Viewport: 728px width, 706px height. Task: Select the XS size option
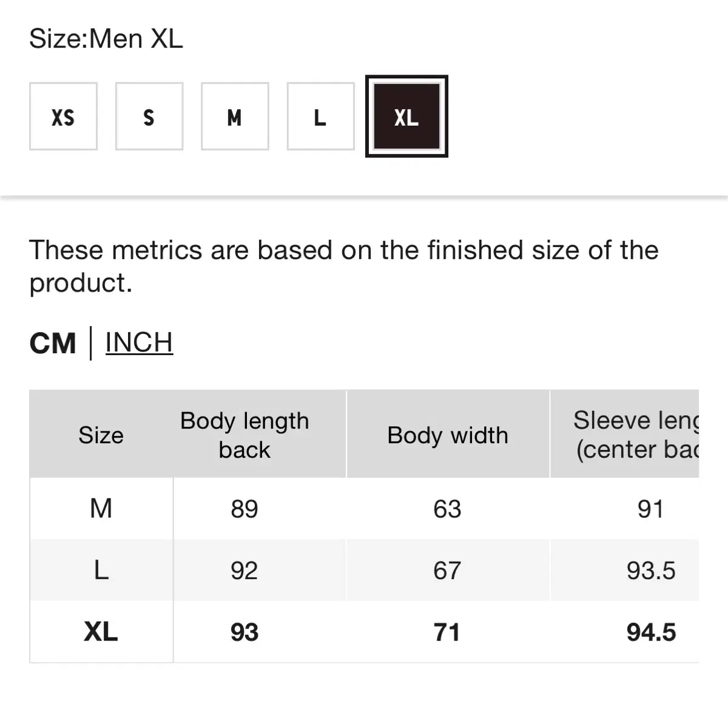[x=63, y=117]
